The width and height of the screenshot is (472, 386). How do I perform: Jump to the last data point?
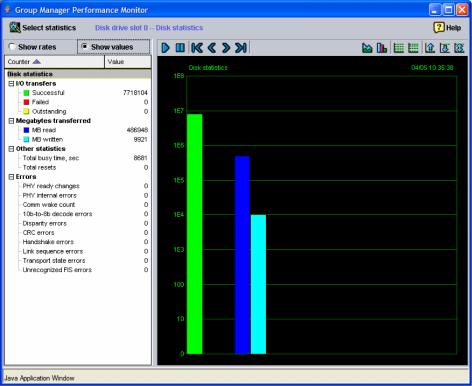pyautogui.click(x=241, y=48)
